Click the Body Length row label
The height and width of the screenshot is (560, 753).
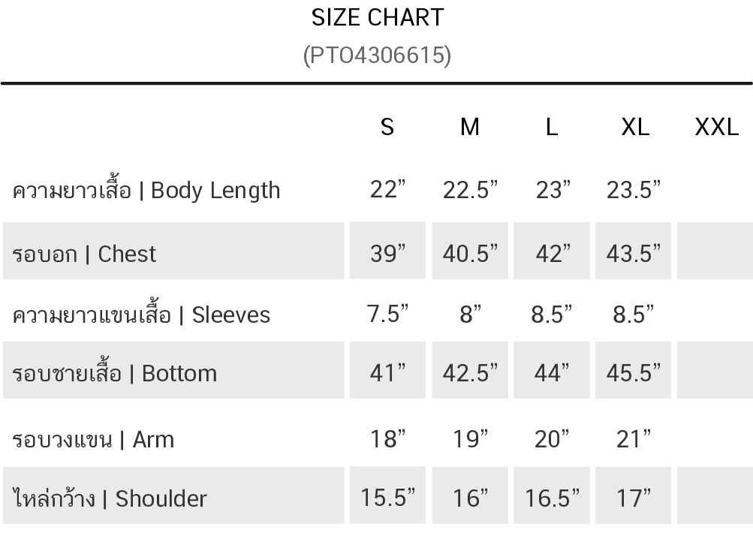(146, 190)
